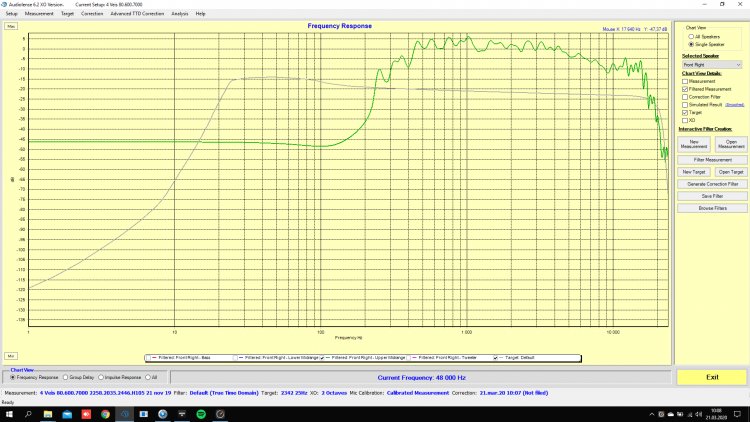Open the Help menu
The height and width of the screenshot is (422, 750).
pyautogui.click(x=200, y=14)
